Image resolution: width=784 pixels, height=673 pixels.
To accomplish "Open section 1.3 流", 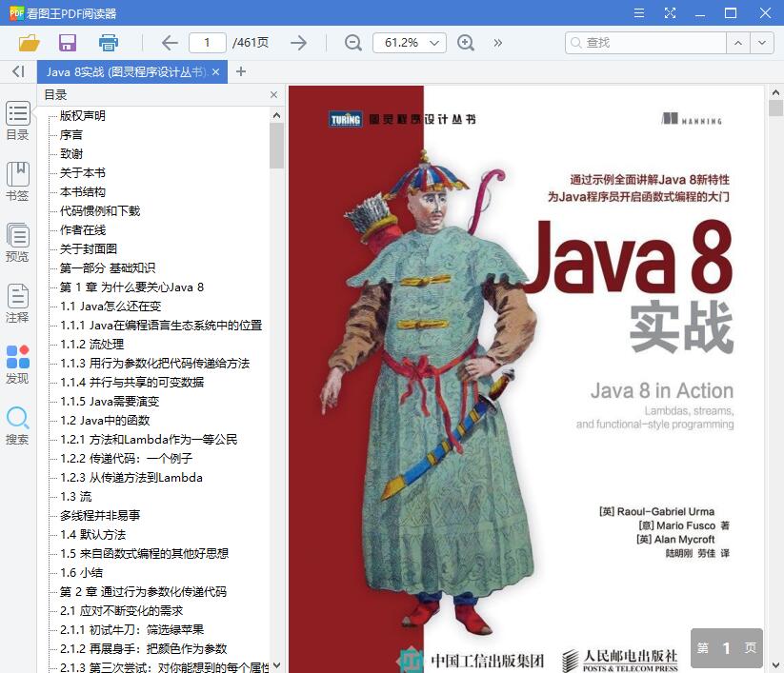I will pyautogui.click(x=76, y=497).
